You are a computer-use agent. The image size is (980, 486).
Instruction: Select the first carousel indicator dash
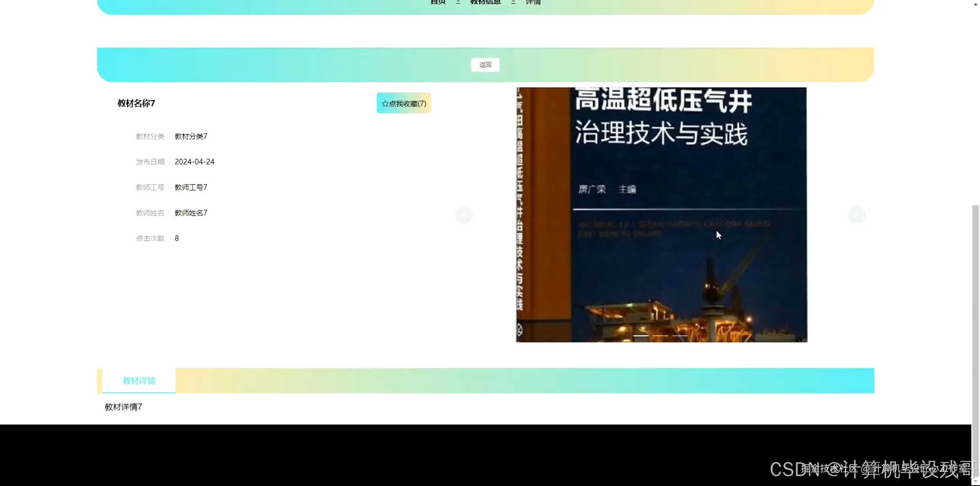pyautogui.click(x=641, y=336)
